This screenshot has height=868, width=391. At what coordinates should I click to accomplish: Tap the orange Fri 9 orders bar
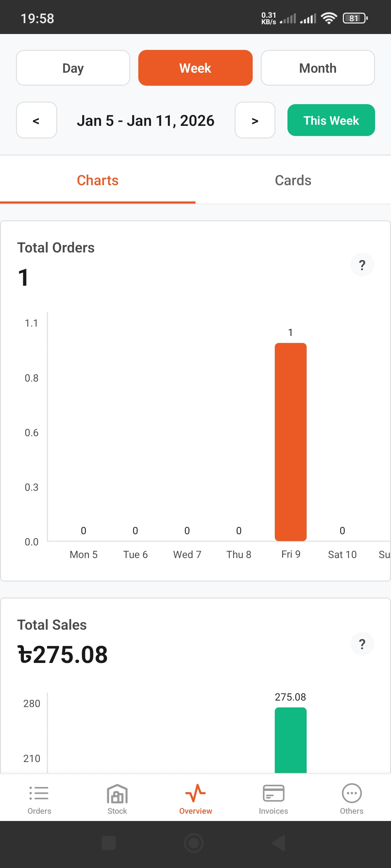click(x=291, y=441)
